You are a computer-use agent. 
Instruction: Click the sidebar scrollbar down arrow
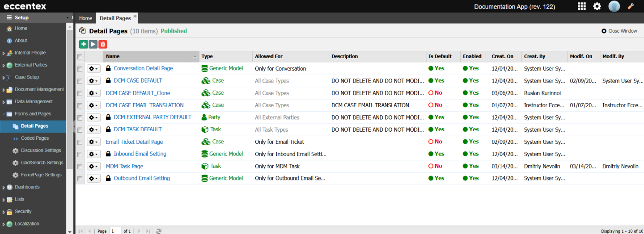[69, 232]
